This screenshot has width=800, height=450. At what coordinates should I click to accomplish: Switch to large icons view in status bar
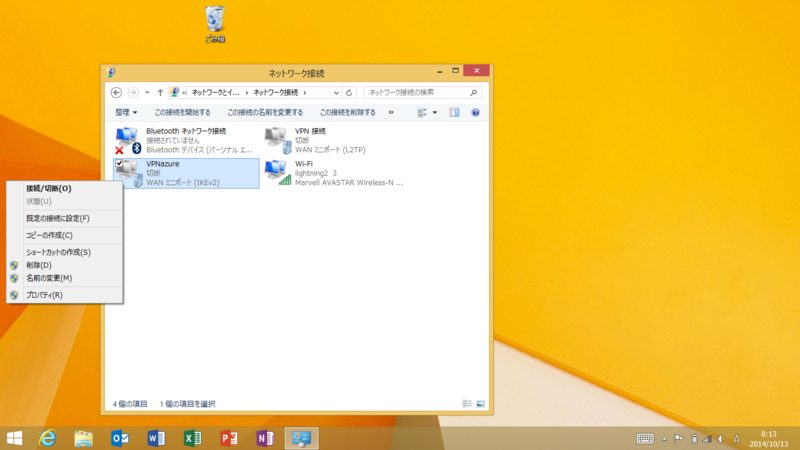pos(480,404)
